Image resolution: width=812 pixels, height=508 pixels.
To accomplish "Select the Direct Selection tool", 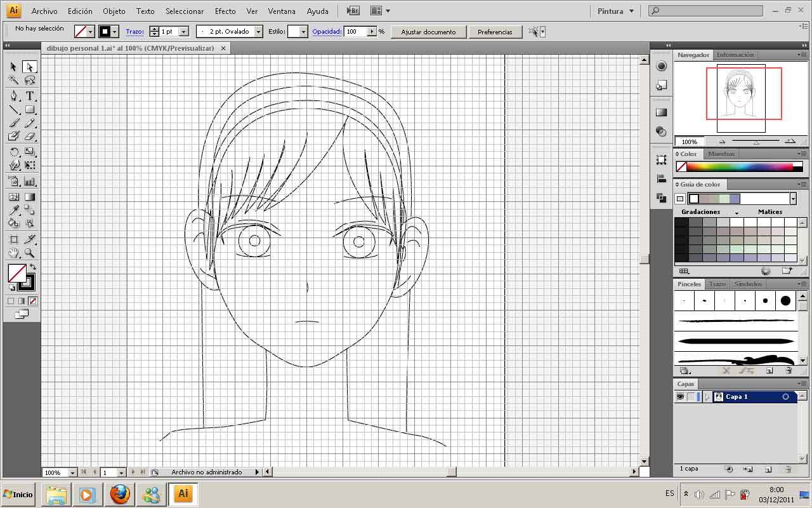I will point(29,67).
